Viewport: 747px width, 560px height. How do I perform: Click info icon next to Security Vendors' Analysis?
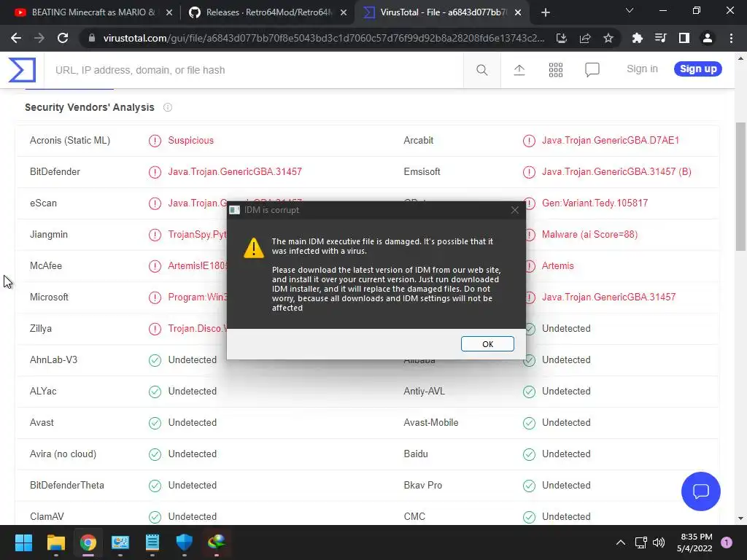[x=168, y=107]
